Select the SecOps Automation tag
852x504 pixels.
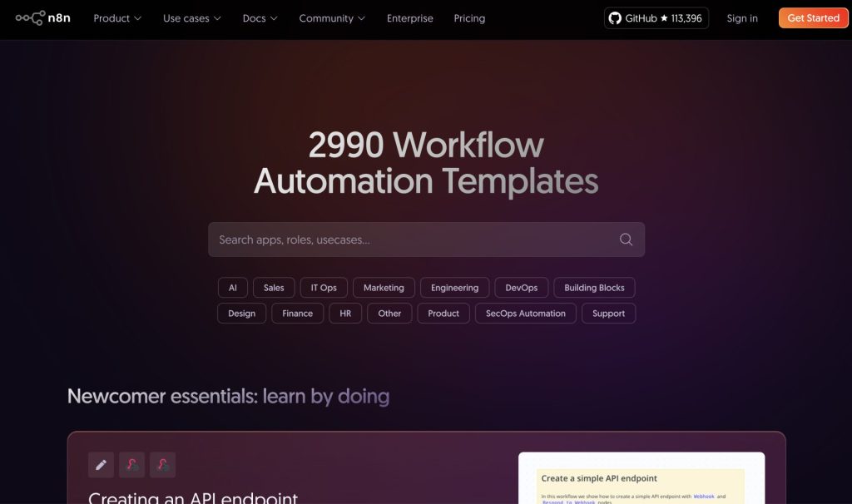526,314
